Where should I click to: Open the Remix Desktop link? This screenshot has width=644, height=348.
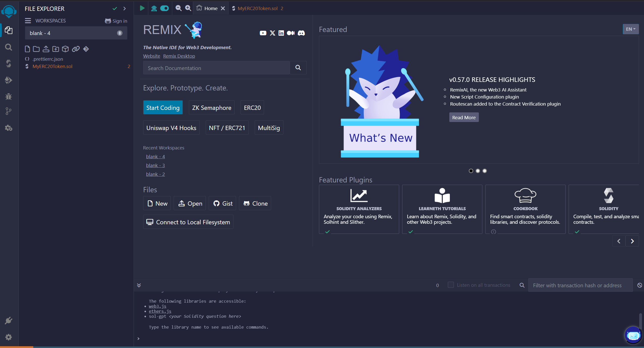click(x=179, y=56)
